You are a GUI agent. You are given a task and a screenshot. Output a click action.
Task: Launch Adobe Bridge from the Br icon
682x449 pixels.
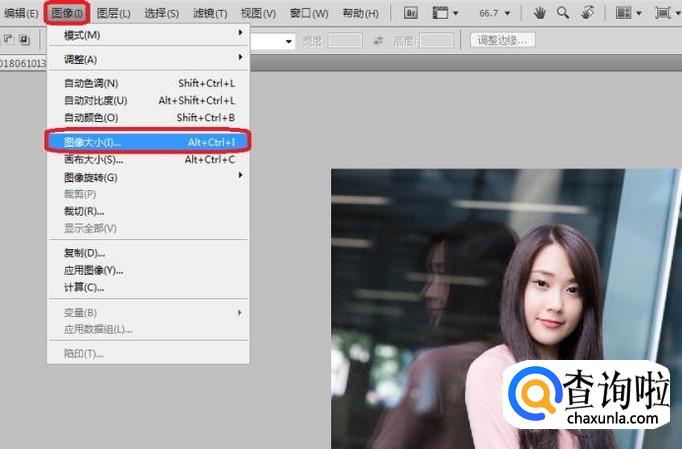click(x=411, y=13)
